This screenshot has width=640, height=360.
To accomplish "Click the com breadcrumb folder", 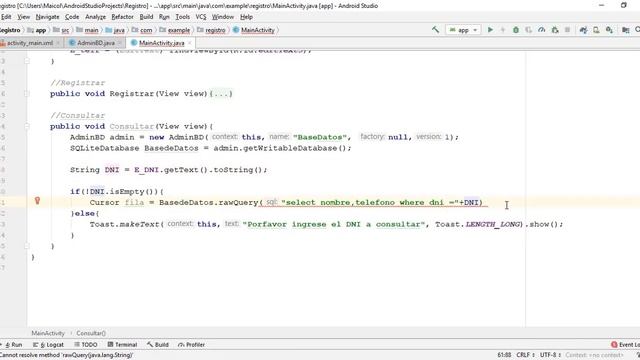I will [x=142, y=30].
